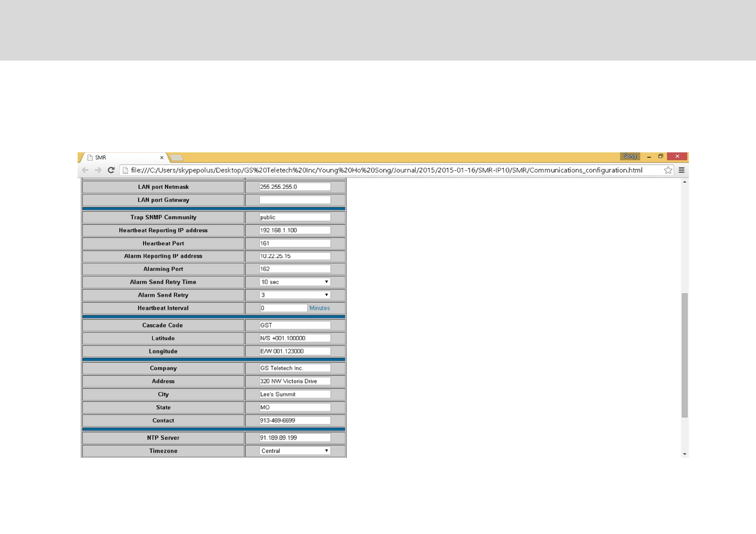The image size is (756, 534).
Task: Click the "Company" label
Action: coord(163,368)
